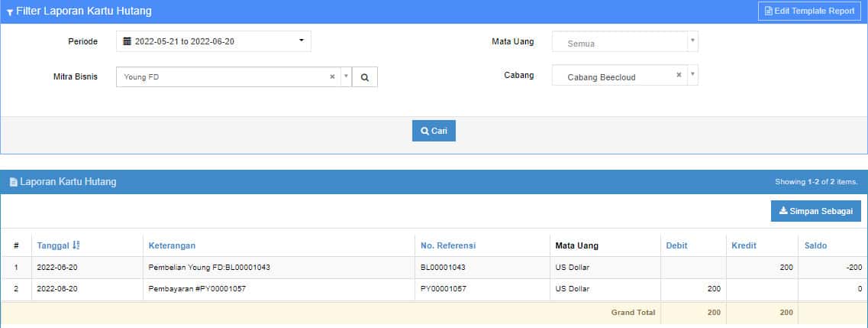Expand the Mitra Bisnis dropdown arrow
The image size is (868, 328).
coord(345,77)
